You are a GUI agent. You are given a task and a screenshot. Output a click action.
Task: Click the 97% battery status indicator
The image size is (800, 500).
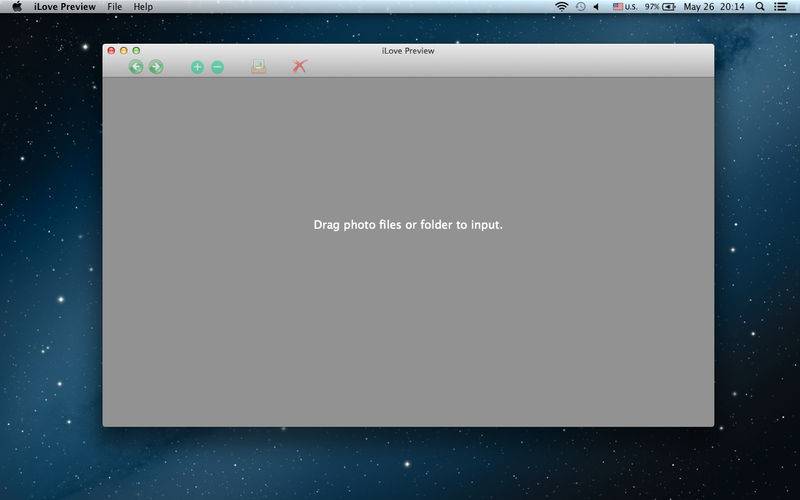pyautogui.click(x=660, y=7)
